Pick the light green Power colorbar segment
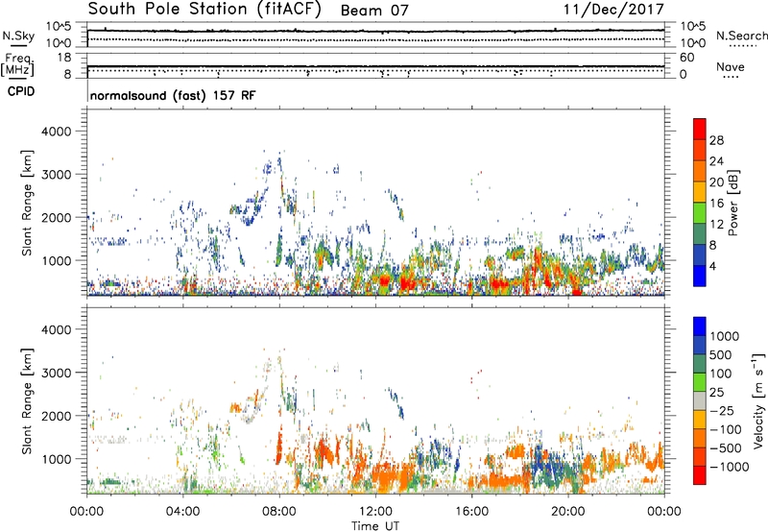The height and width of the screenshot is (532, 768). [x=700, y=212]
